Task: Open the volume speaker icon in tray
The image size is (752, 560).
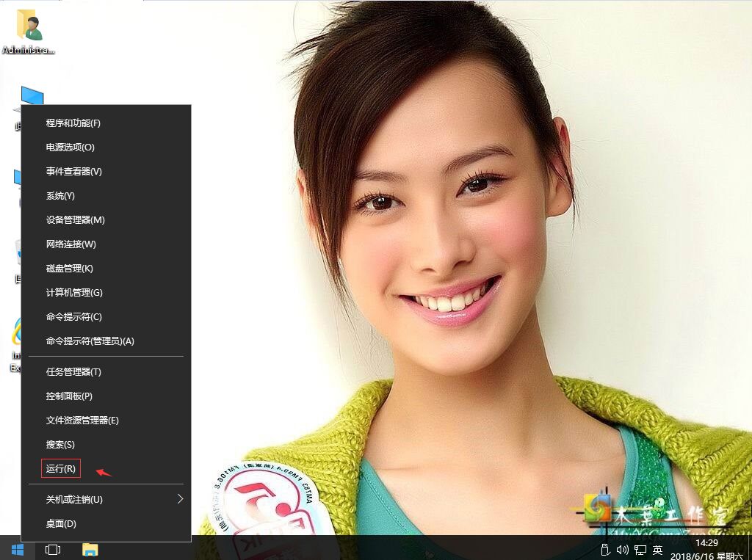Action: point(623,549)
